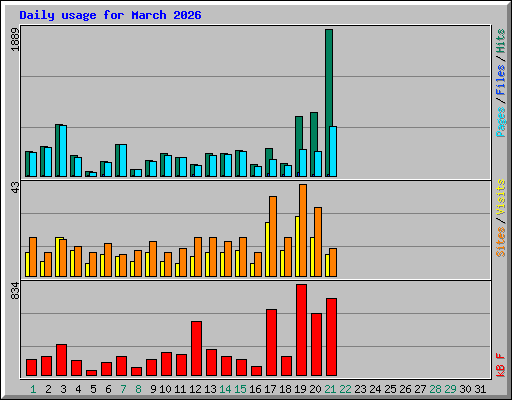The width and height of the screenshot is (512, 400).
Task: Click the day 19 label on x-axis
Action: (x=300, y=389)
